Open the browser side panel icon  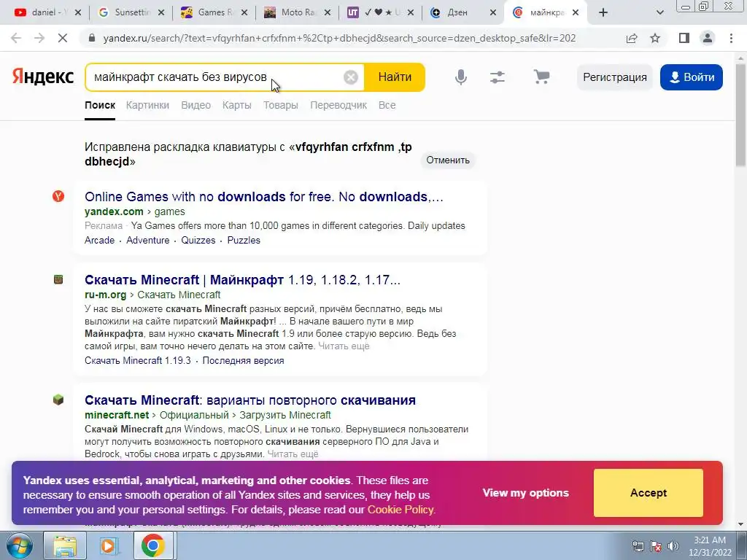pos(684,38)
